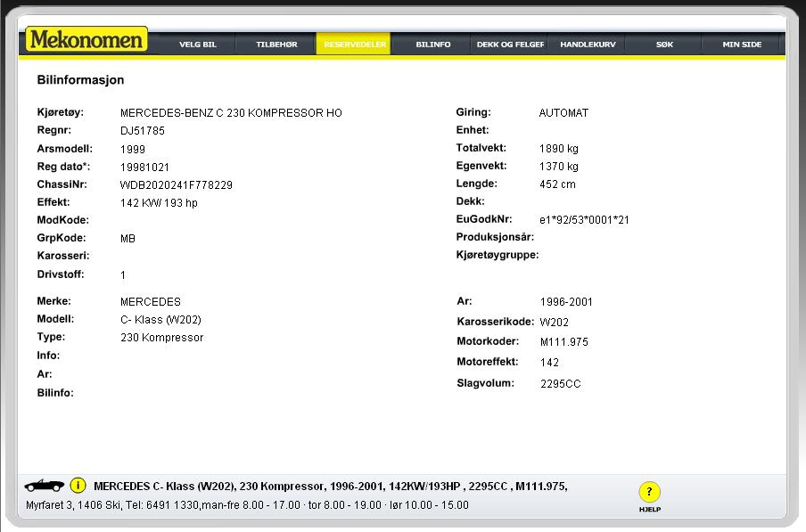Screen dimensions: 806x532
Task: Click the Kjøretøygruppe: label
Action: (x=498, y=255)
